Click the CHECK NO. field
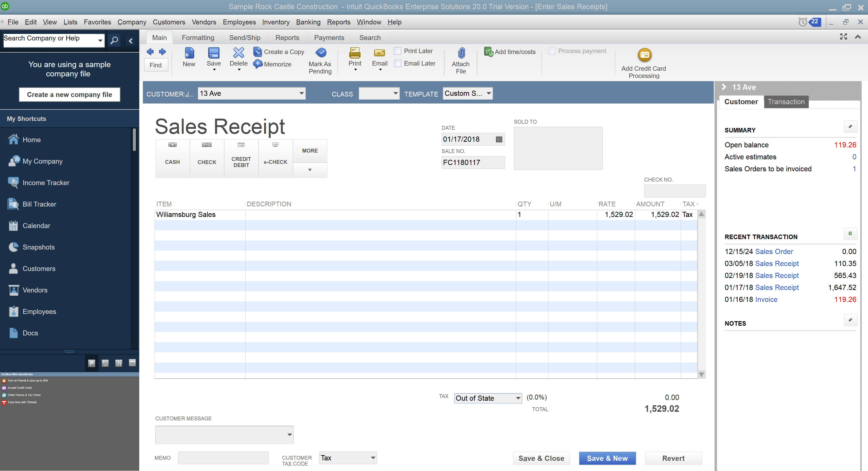This screenshot has width=868, height=471. pyautogui.click(x=675, y=191)
